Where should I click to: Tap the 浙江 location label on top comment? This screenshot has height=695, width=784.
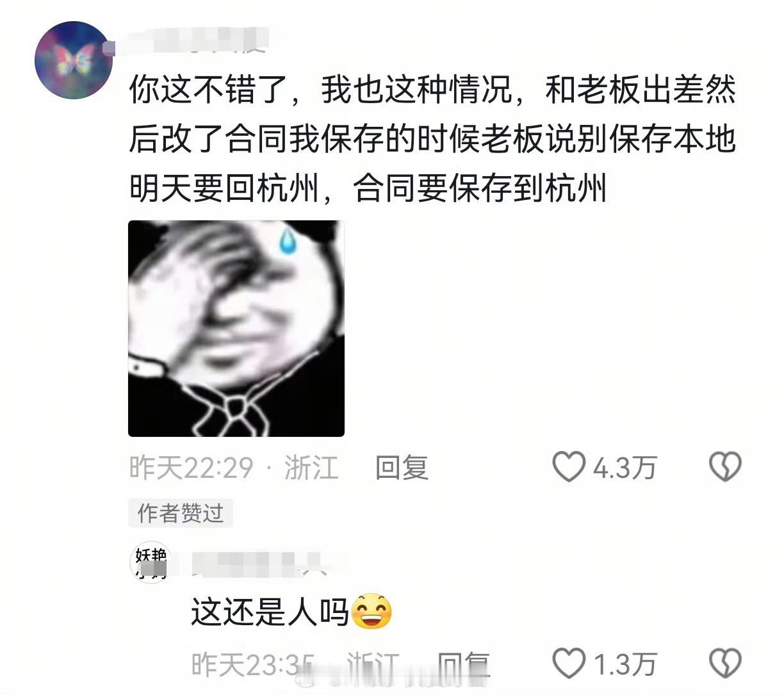point(311,468)
